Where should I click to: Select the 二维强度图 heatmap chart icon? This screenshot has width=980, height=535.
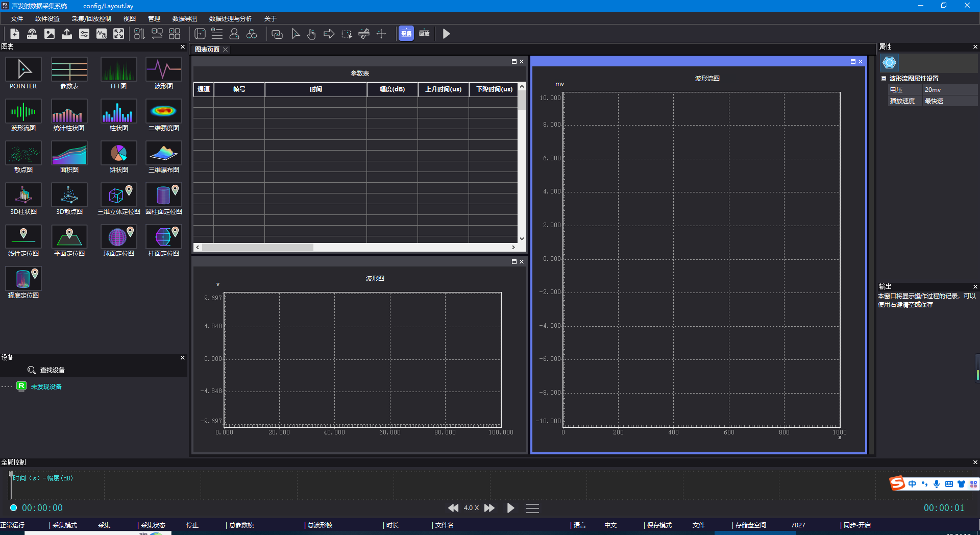click(x=163, y=112)
